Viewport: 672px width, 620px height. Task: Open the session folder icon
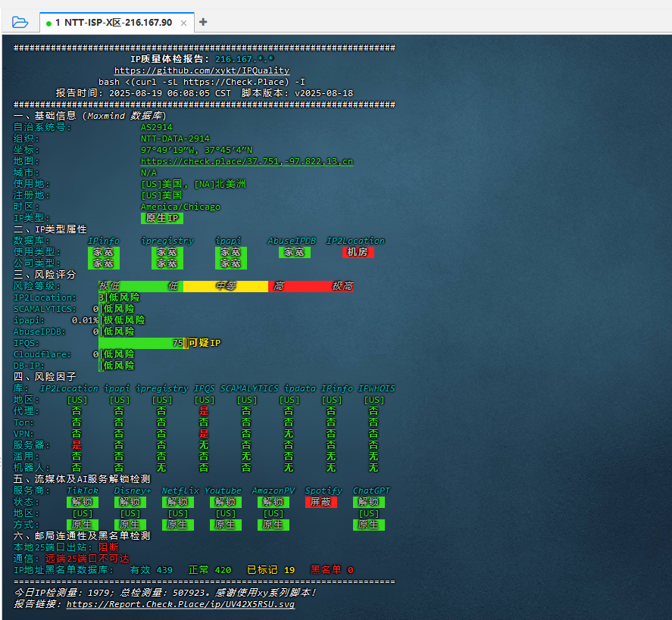20,22
